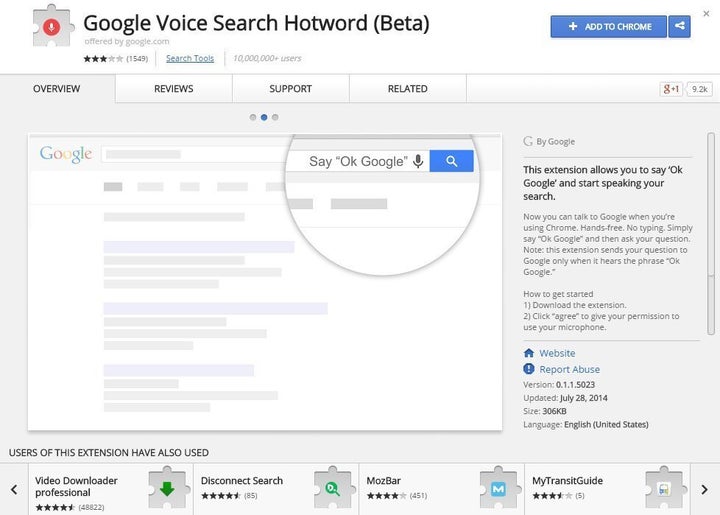Open Video Downloader professional extension
This screenshot has width=720, height=515.
coord(110,489)
